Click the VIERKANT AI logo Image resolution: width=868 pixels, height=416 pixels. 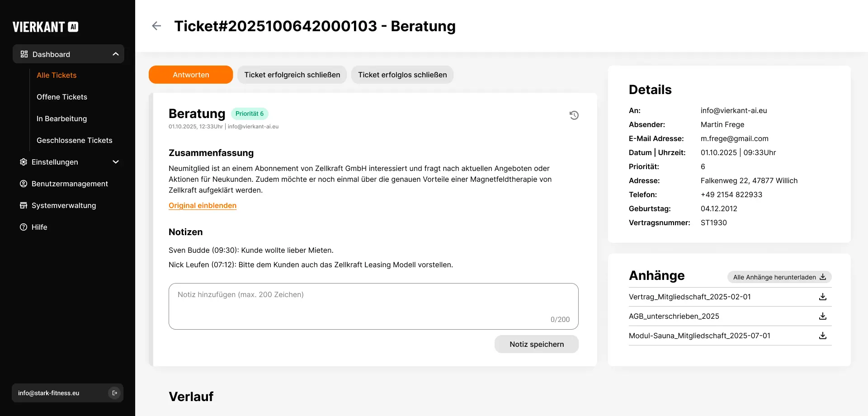coord(45,27)
